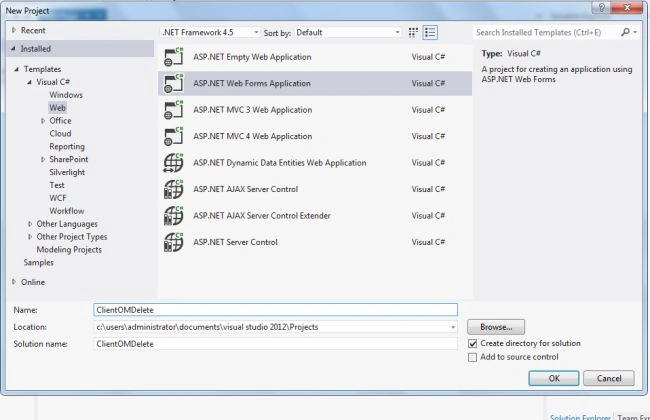Select ASP.NET AJAX Server Control Extender text

click(262, 216)
